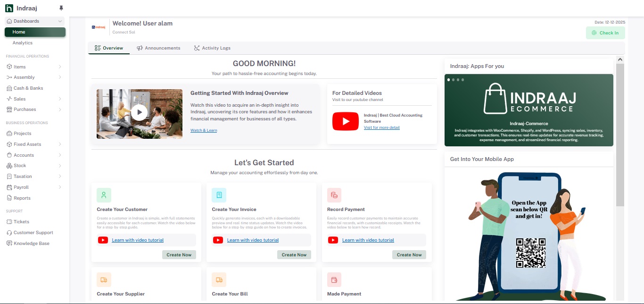The image size is (644, 304).
Task: Collapse the Dashboards dropdown in sidebar
Action: click(x=60, y=21)
